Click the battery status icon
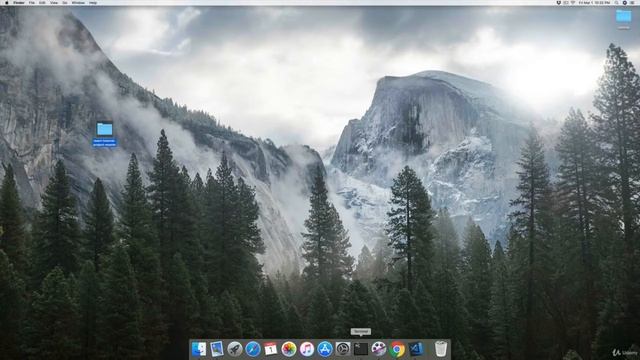 [x=566, y=2]
